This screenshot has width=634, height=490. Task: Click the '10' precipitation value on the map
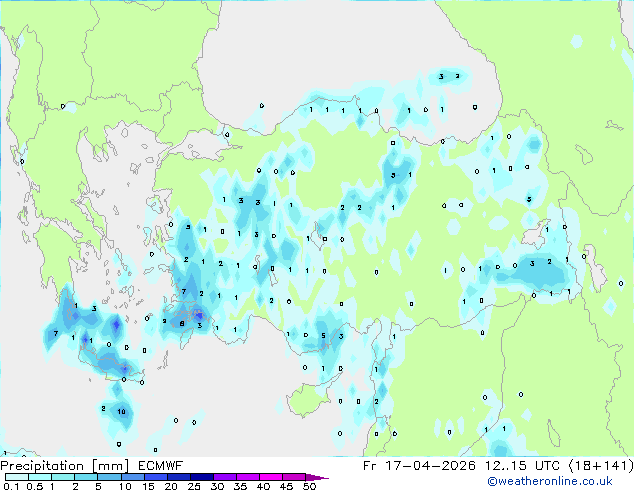(121, 412)
